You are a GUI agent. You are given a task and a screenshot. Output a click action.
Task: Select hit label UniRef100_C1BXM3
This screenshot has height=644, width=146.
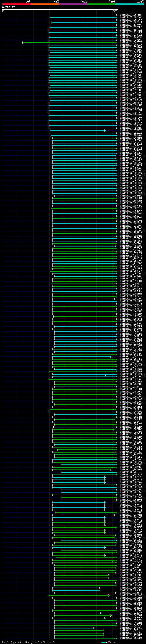point(131,236)
